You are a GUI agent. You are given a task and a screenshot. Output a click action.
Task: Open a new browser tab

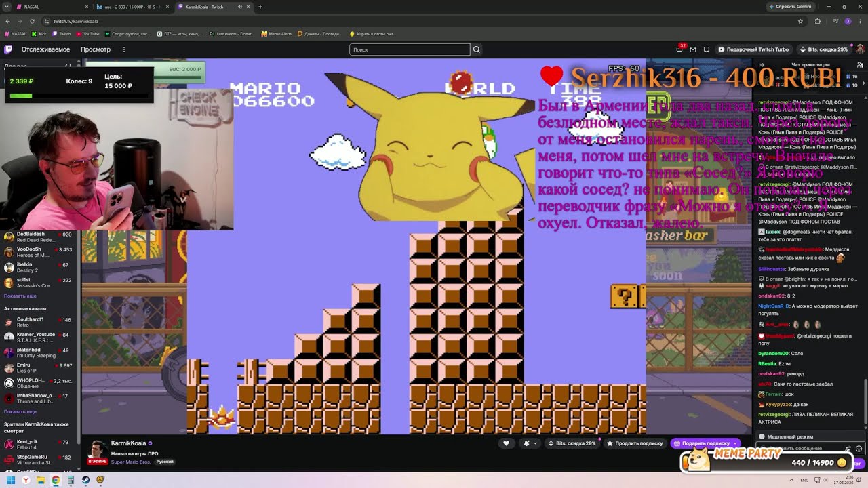click(x=260, y=7)
